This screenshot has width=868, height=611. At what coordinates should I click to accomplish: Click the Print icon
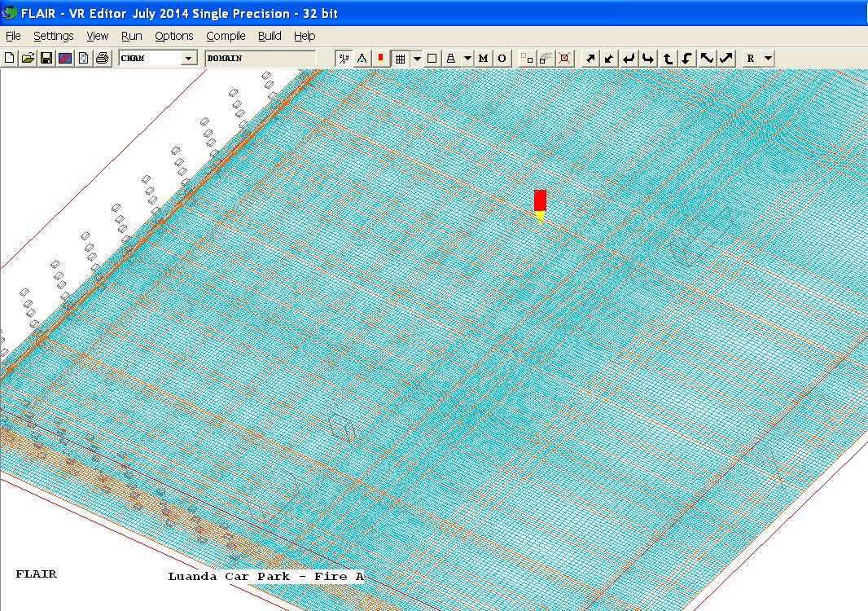[x=102, y=59]
